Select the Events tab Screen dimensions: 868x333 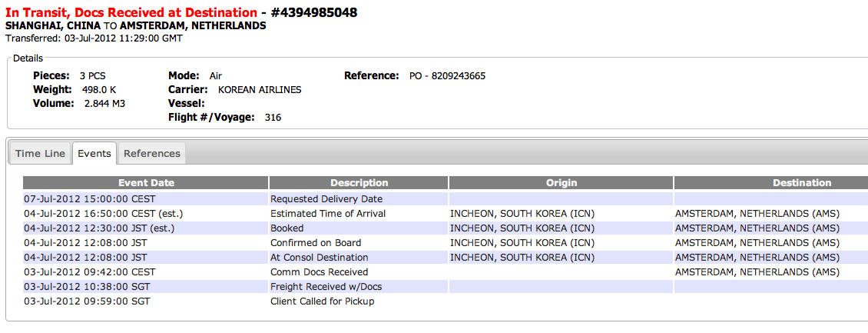[94, 154]
